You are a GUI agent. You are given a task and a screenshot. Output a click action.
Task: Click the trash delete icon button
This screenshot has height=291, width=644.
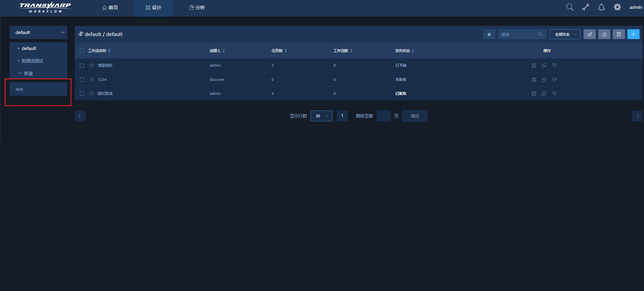tap(619, 34)
